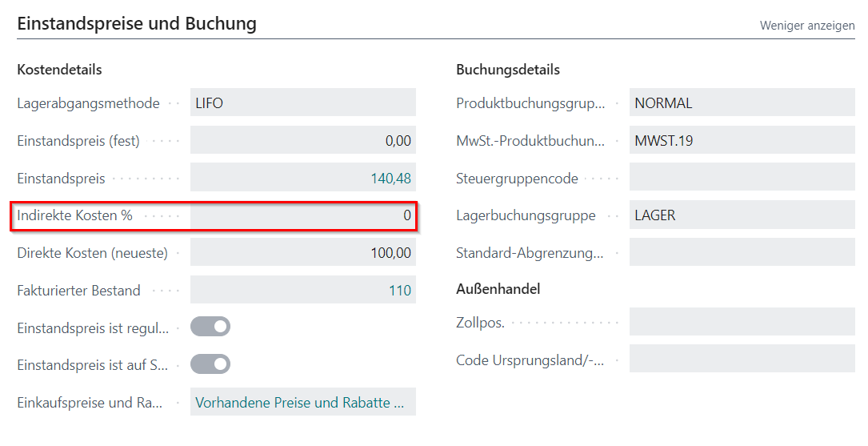Click the Direkte Kosten (neueste) field

(302, 253)
